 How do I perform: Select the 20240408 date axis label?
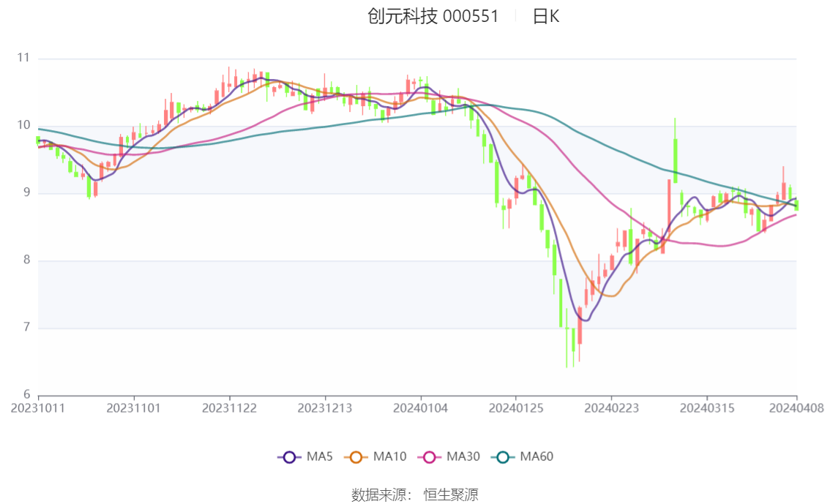796,408
